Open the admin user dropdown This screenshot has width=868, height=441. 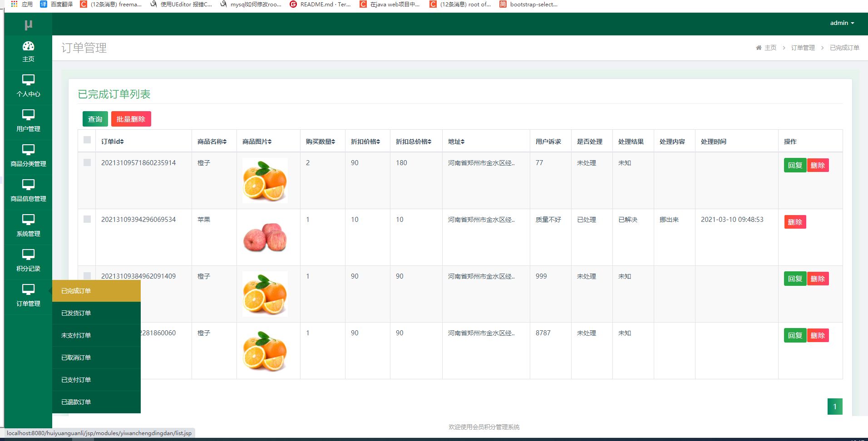pos(842,23)
